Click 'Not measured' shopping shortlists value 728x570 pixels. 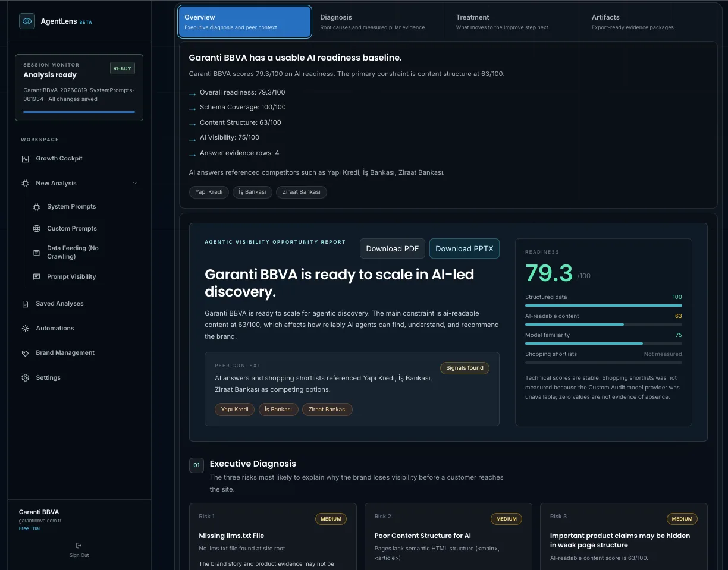663,354
